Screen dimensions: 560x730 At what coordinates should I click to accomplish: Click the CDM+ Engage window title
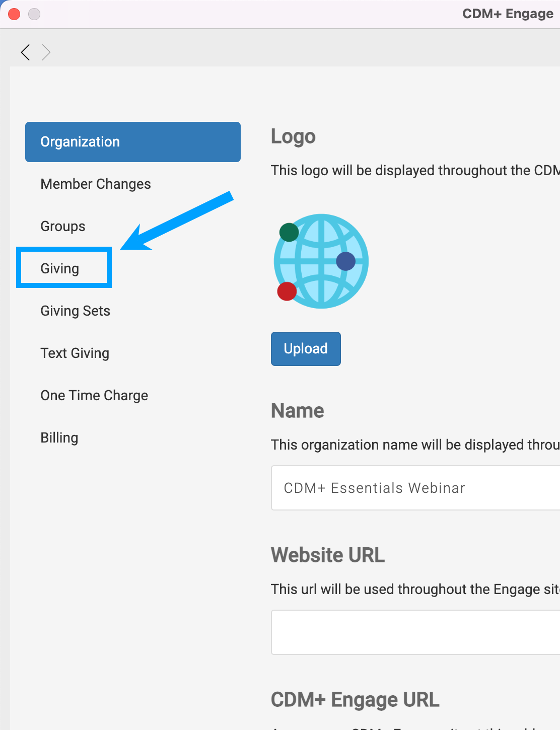click(508, 14)
